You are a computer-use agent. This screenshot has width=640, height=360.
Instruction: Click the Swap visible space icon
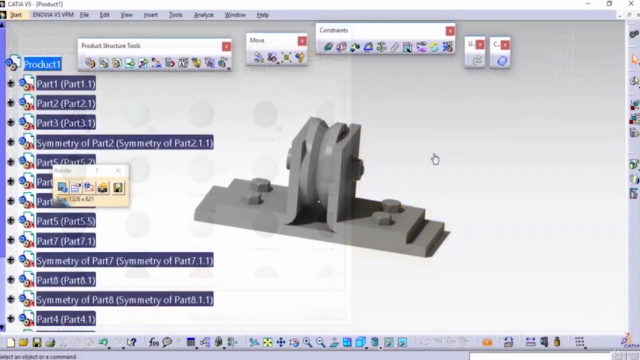tap(402, 342)
